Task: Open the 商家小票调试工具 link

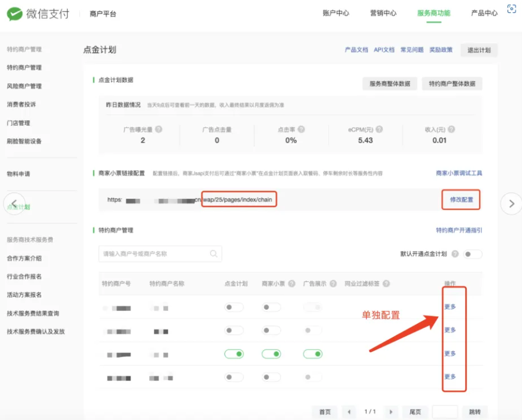Action: (x=459, y=174)
